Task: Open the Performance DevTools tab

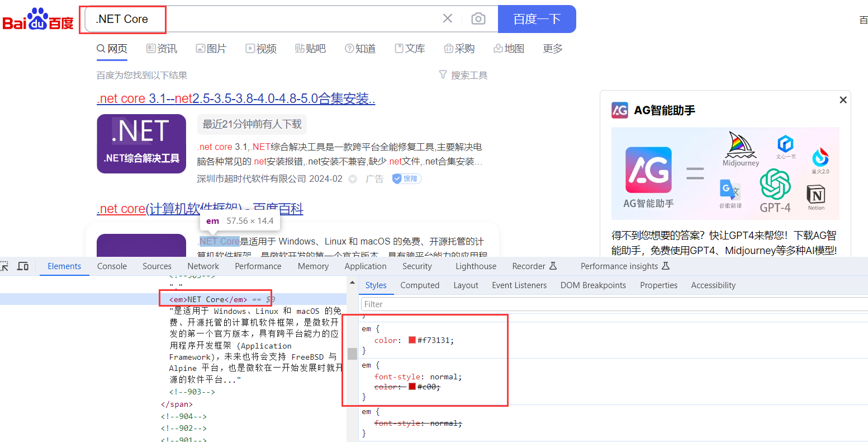Action: [x=258, y=266]
